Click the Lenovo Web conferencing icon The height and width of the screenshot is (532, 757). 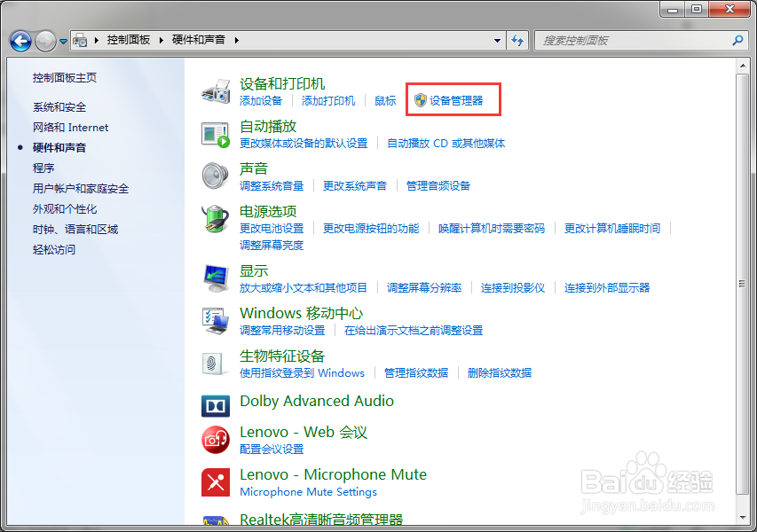[x=216, y=440]
